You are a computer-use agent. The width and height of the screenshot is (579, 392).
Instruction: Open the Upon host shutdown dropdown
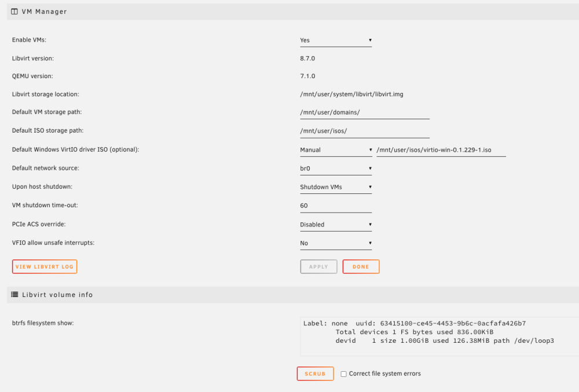tap(336, 187)
